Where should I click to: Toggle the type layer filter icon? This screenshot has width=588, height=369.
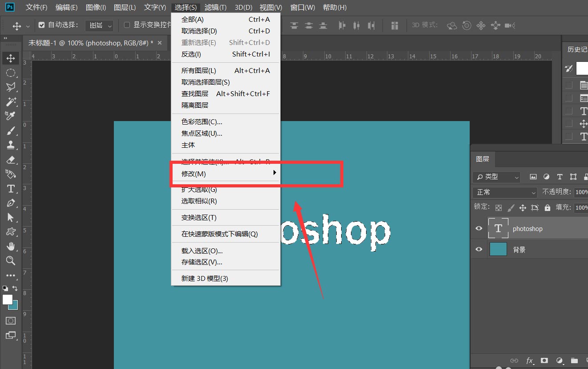point(560,177)
